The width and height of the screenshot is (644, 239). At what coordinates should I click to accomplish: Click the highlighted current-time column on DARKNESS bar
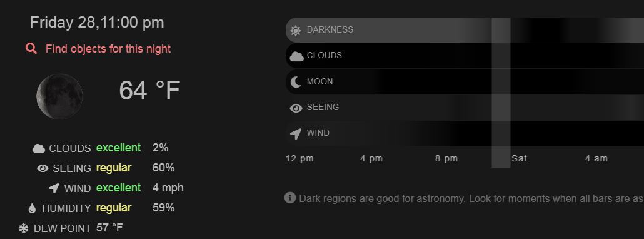click(501, 30)
